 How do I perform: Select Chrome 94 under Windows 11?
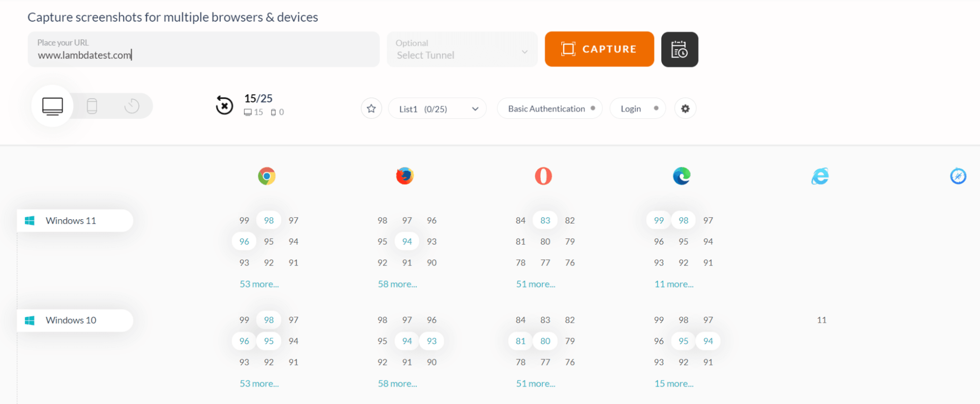point(293,241)
